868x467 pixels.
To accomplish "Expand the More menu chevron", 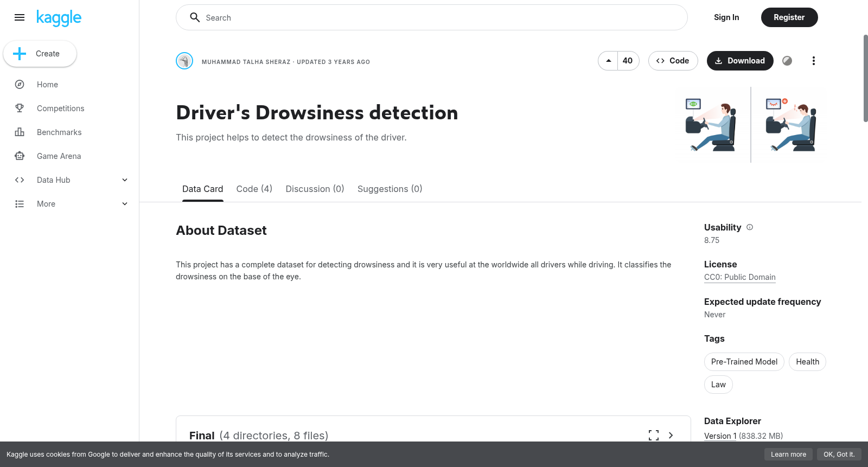I will click(x=125, y=204).
